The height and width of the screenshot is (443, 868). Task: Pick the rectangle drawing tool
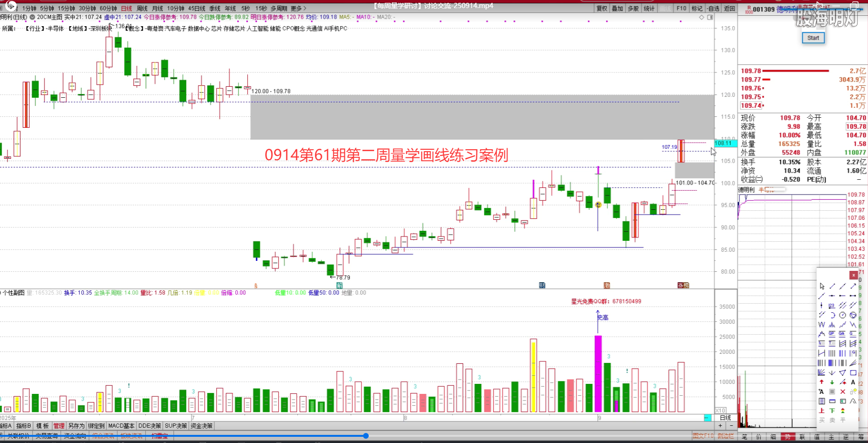(x=853, y=373)
